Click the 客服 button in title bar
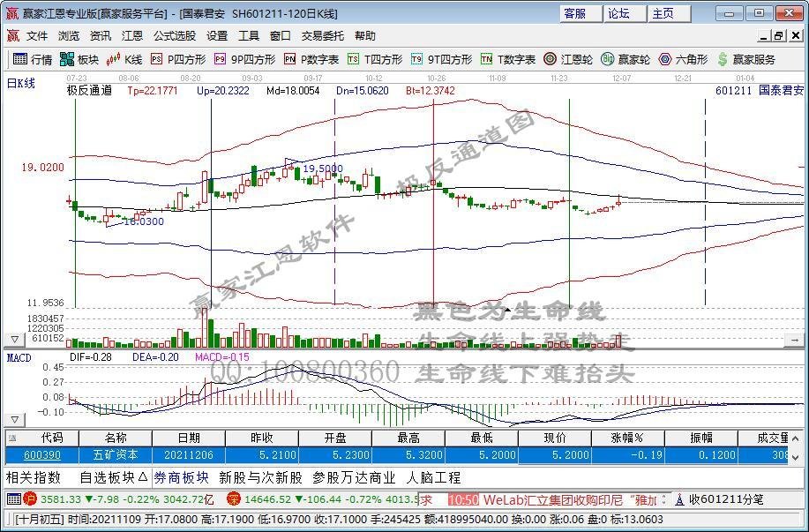This screenshot has width=809, height=532. click(x=581, y=13)
